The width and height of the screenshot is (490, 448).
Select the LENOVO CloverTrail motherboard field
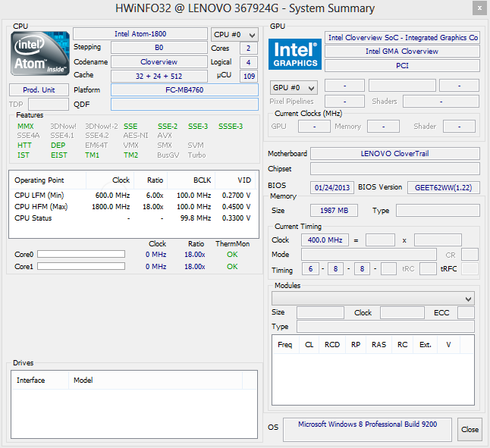coord(394,154)
